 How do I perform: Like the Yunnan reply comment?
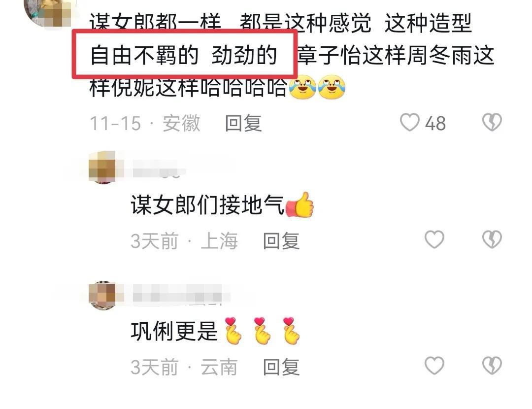434,366
